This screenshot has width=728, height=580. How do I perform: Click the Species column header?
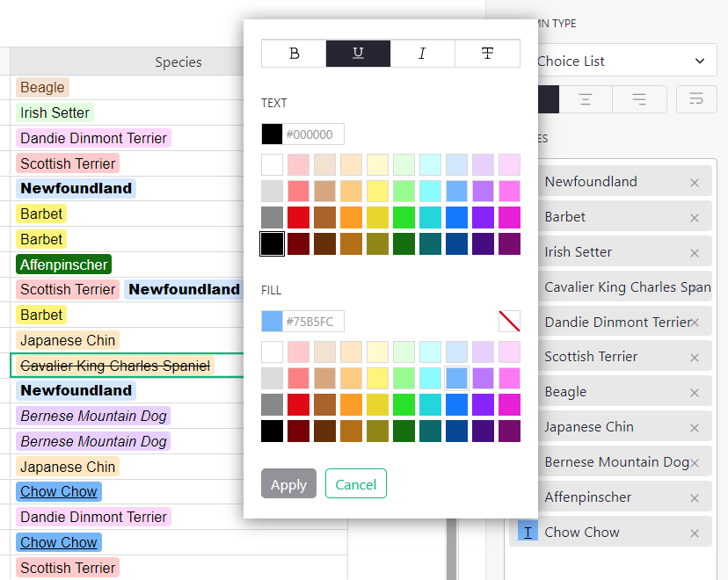(178, 62)
